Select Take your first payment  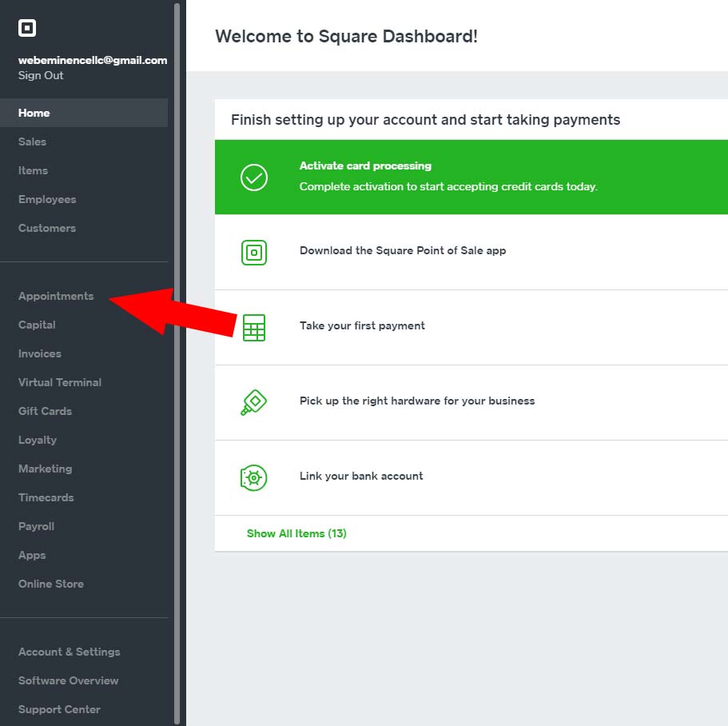(x=362, y=325)
